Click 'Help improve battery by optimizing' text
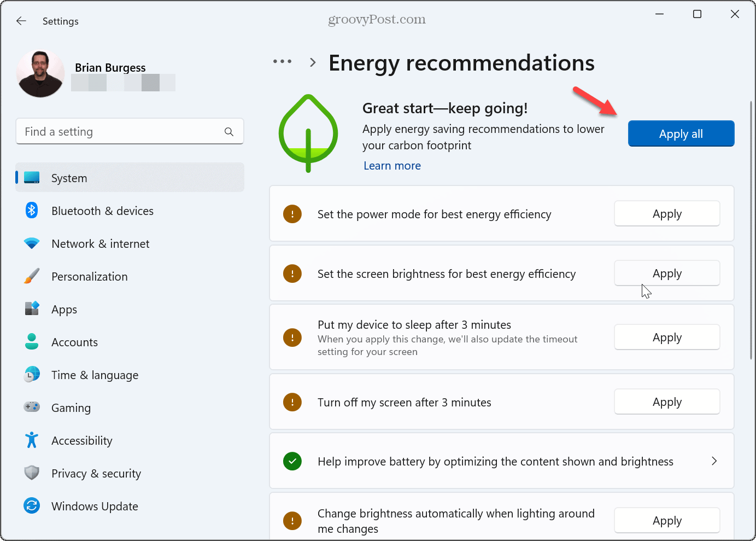The height and width of the screenshot is (541, 756). point(495,461)
